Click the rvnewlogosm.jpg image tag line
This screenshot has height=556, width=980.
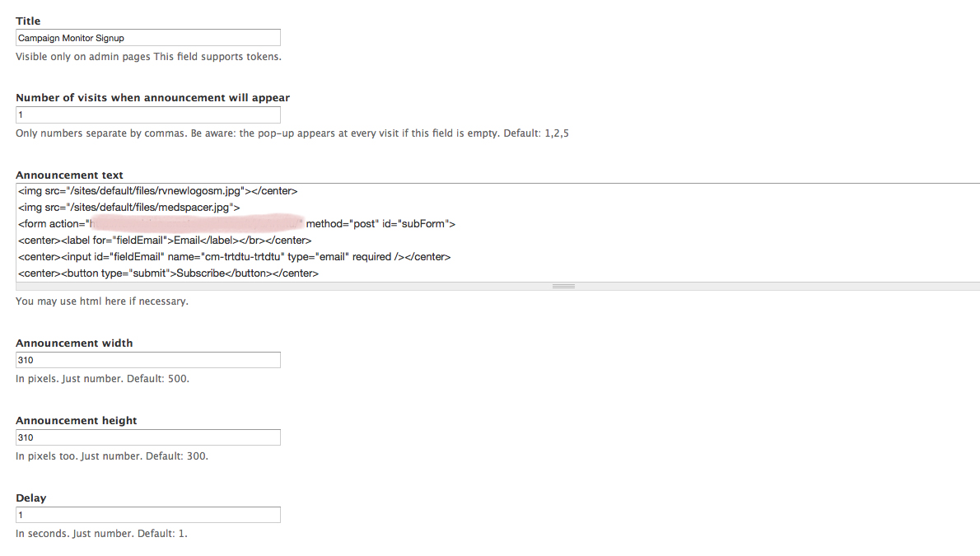156,190
